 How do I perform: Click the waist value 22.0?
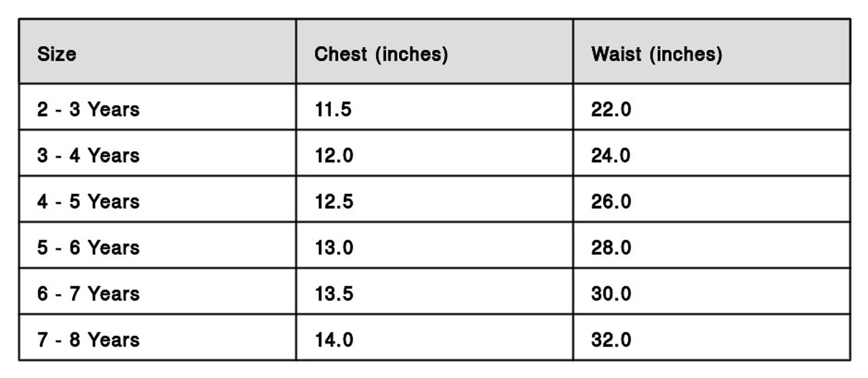click(611, 110)
